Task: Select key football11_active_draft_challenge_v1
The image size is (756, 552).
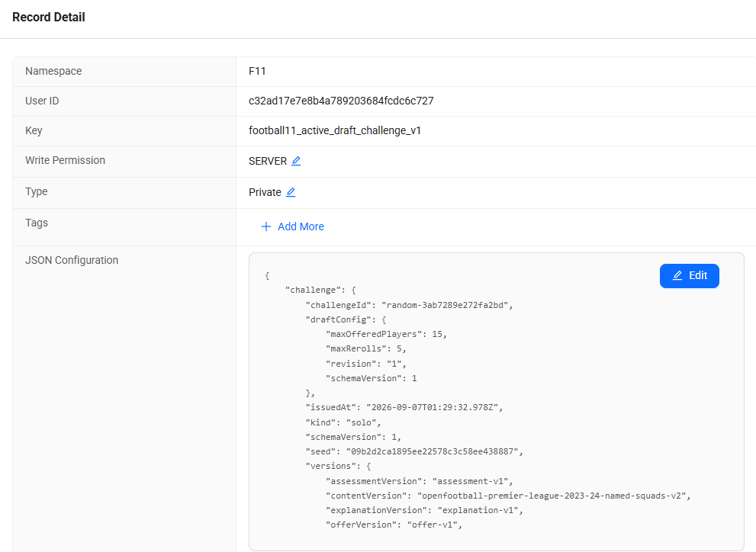Action: 335,130
